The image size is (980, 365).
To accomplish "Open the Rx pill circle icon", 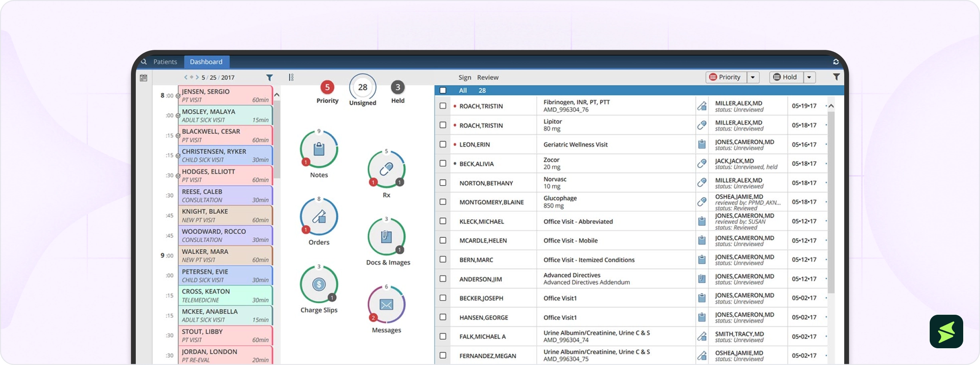I will click(386, 169).
